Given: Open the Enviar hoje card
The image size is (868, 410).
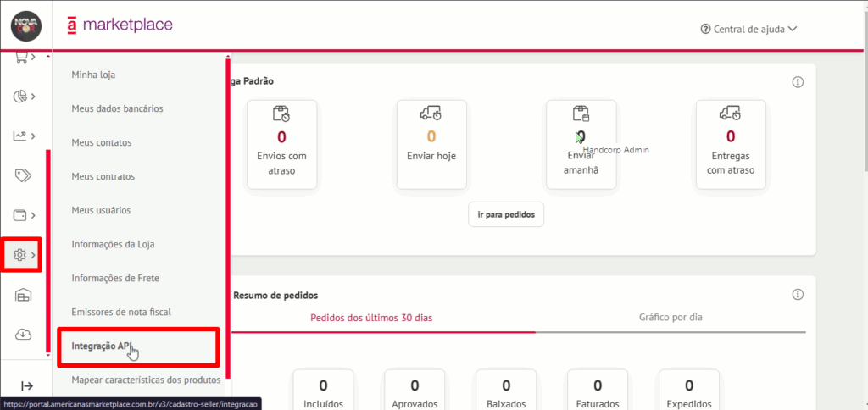Looking at the screenshot, I should pyautogui.click(x=431, y=145).
